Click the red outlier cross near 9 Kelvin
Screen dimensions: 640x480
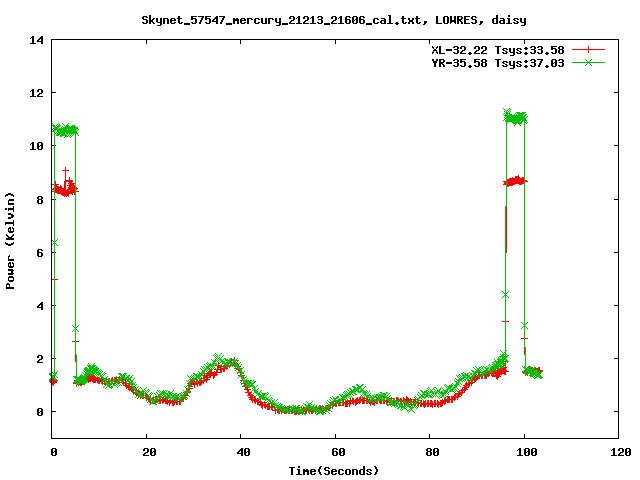pyautogui.click(x=65, y=171)
